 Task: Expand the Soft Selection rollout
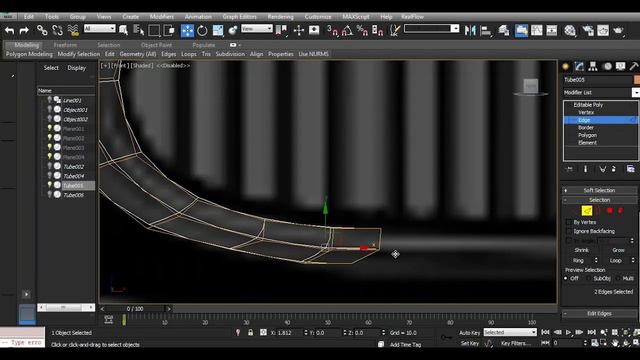coord(599,190)
